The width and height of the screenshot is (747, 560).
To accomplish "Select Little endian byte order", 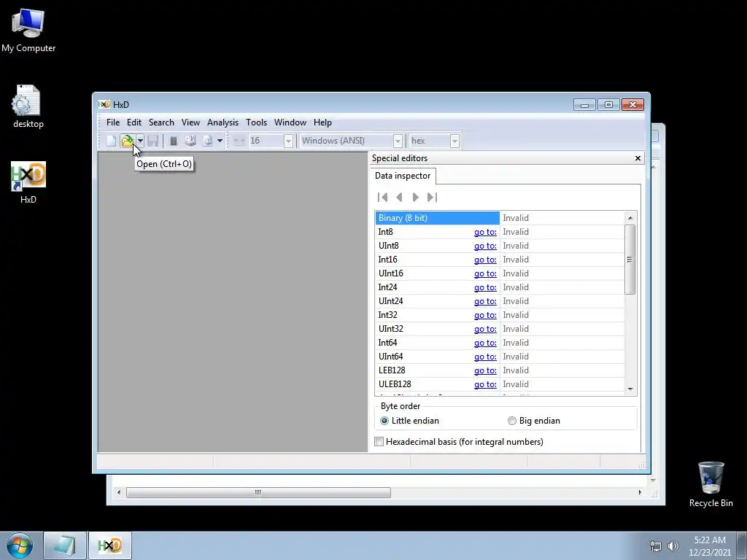I will pos(410,421).
